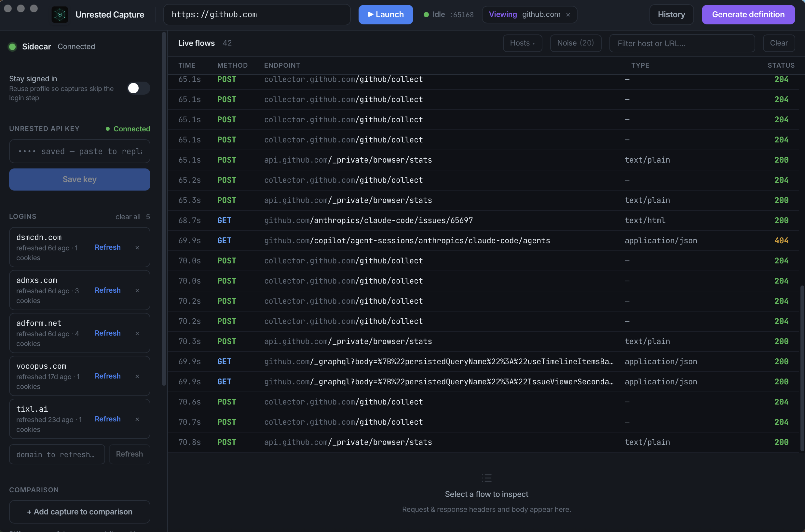The width and height of the screenshot is (805, 532).
Task: Select the 70.8s browser/stats POST flow
Action: coord(484,442)
